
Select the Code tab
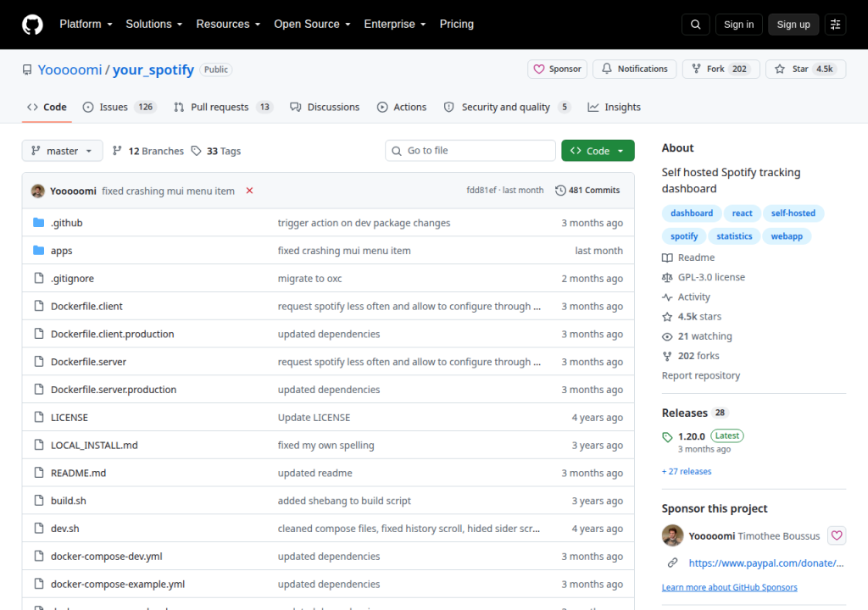(47, 107)
